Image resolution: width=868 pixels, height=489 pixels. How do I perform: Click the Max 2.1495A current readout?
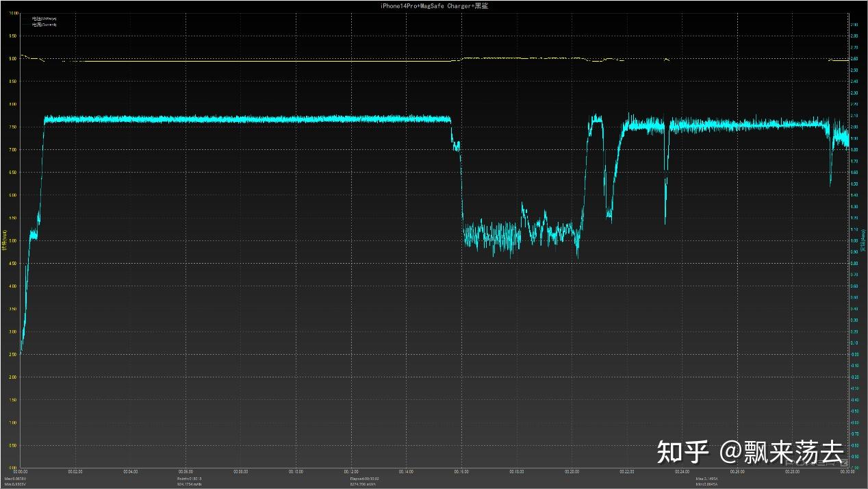[x=709, y=478]
